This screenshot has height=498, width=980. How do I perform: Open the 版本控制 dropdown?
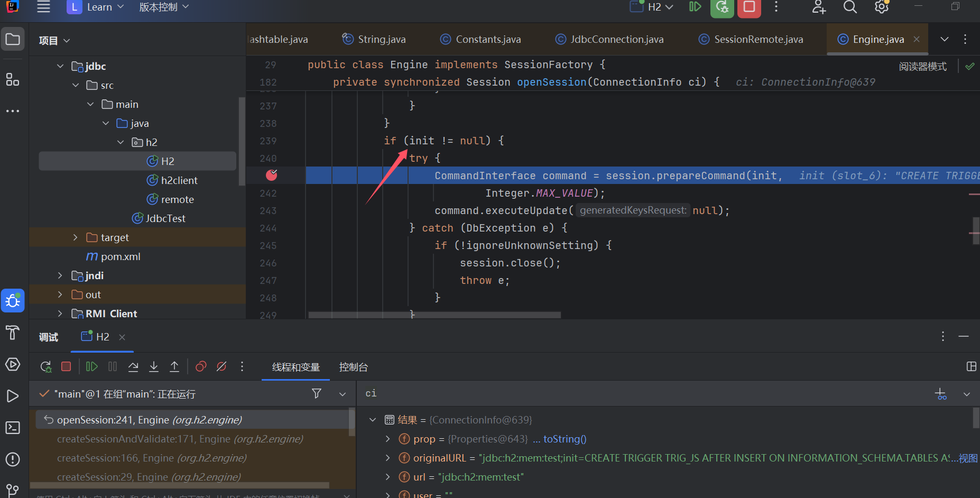pyautogui.click(x=164, y=7)
